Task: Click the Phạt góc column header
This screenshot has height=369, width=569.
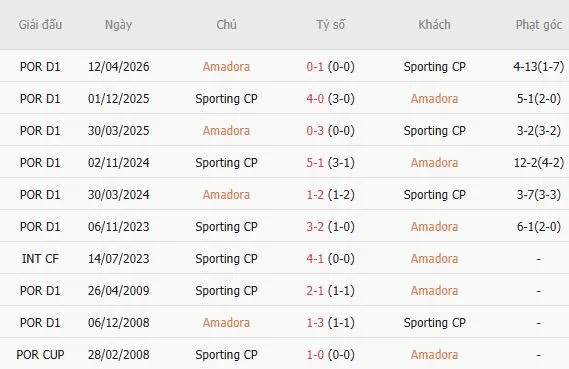Action: (539, 25)
